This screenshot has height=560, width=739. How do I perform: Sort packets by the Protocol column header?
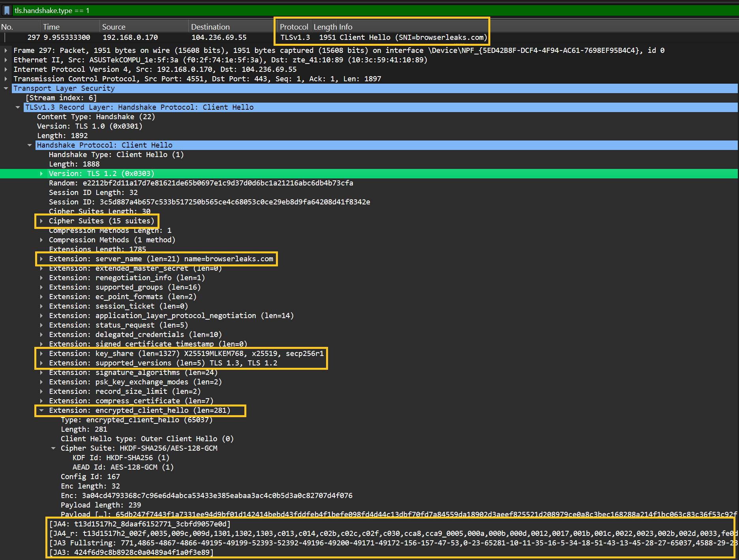pos(294,27)
